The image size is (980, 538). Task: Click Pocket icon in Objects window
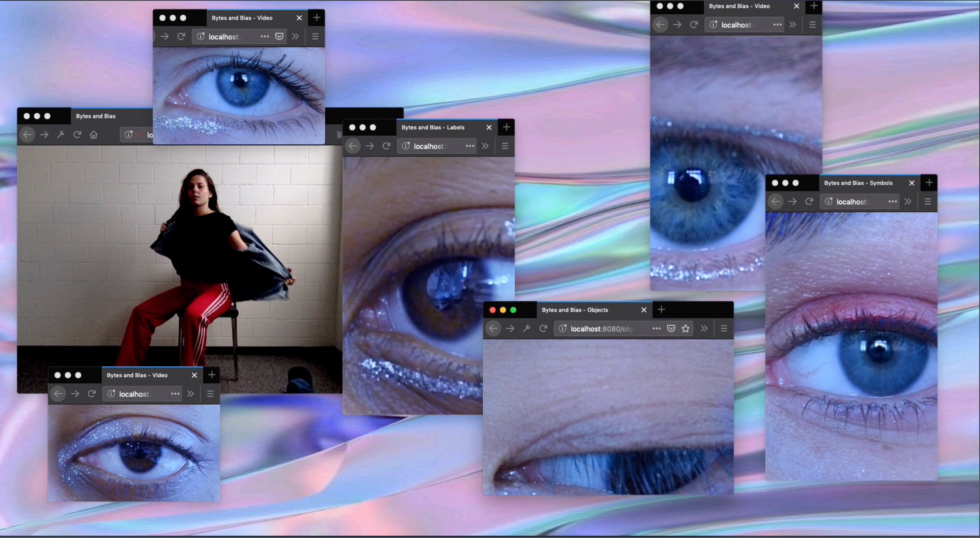pyautogui.click(x=671, y=328)
